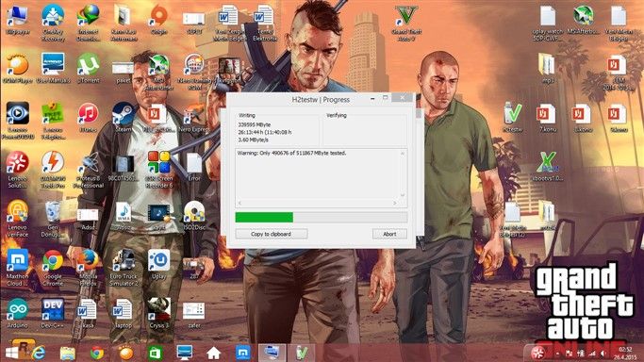
Task: Open the Mozilla Firefox desktop shortcut
Action: pyautogui.click(x=89, y=268)
